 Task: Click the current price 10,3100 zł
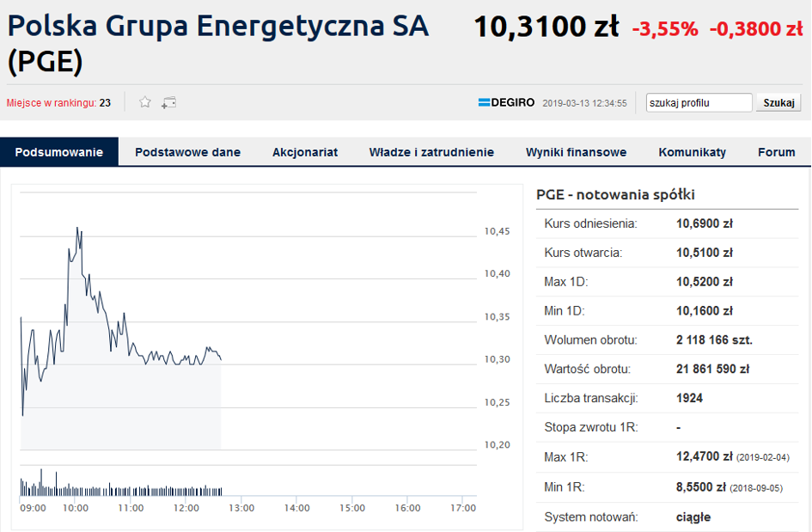(546, 27)
